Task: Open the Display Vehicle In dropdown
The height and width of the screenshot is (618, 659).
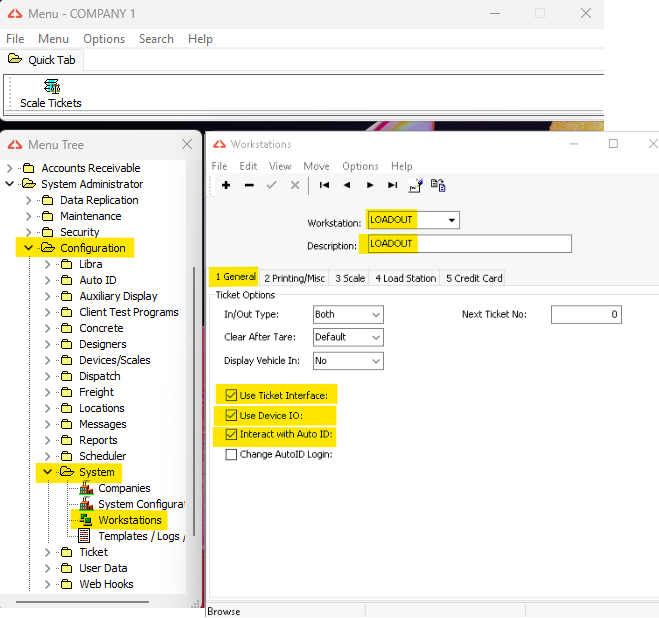Action: click(x=376, y=361)
